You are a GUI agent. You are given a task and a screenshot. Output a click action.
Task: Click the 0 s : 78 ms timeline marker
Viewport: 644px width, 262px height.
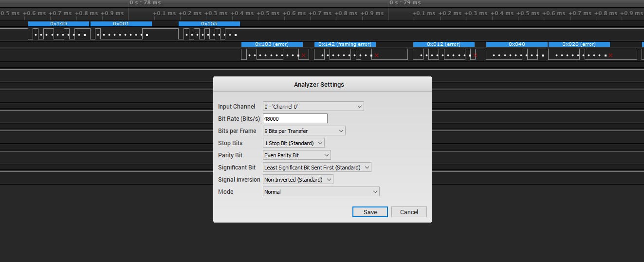(145, 3)
